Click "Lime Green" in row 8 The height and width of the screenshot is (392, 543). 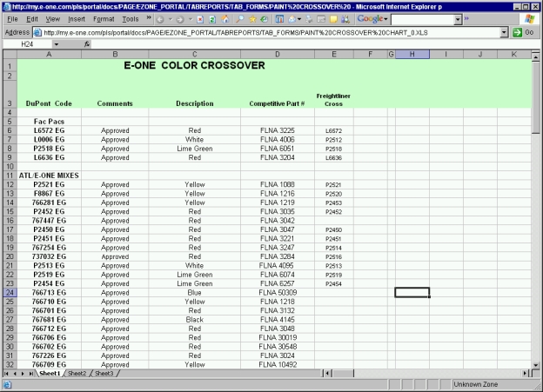(195, 149)
